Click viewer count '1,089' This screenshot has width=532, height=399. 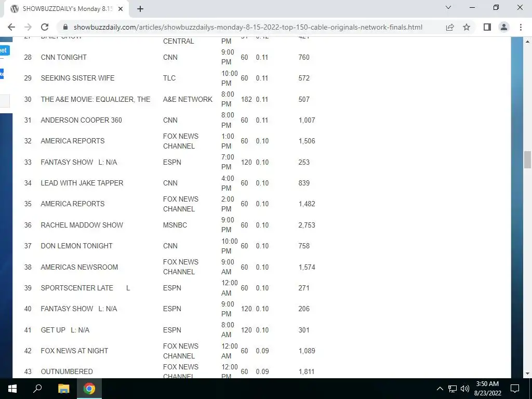(307, 351)
